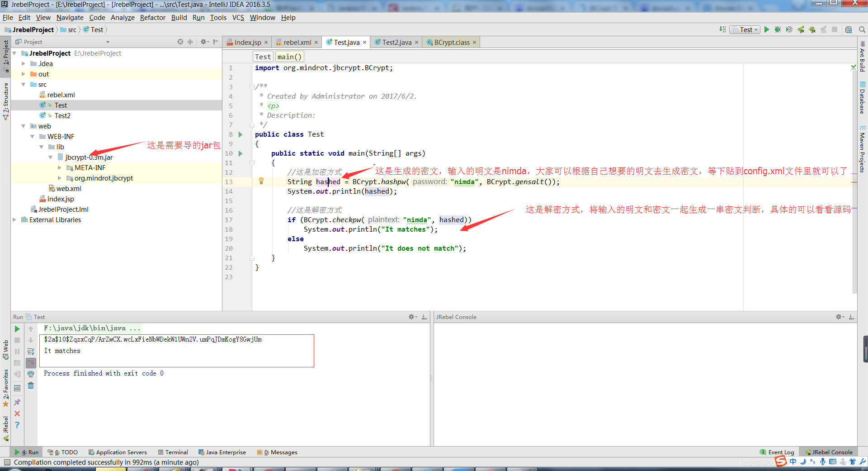Image resolution: width=868 pixels, height=471 pixels.
Task: Open the Analyze menu
Action: click(123, 18)
